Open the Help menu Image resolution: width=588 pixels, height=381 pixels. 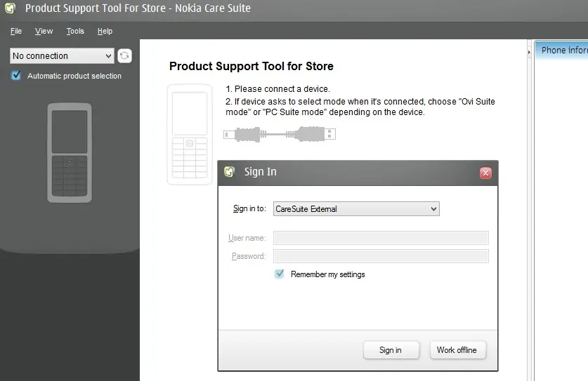pos(105,31)
